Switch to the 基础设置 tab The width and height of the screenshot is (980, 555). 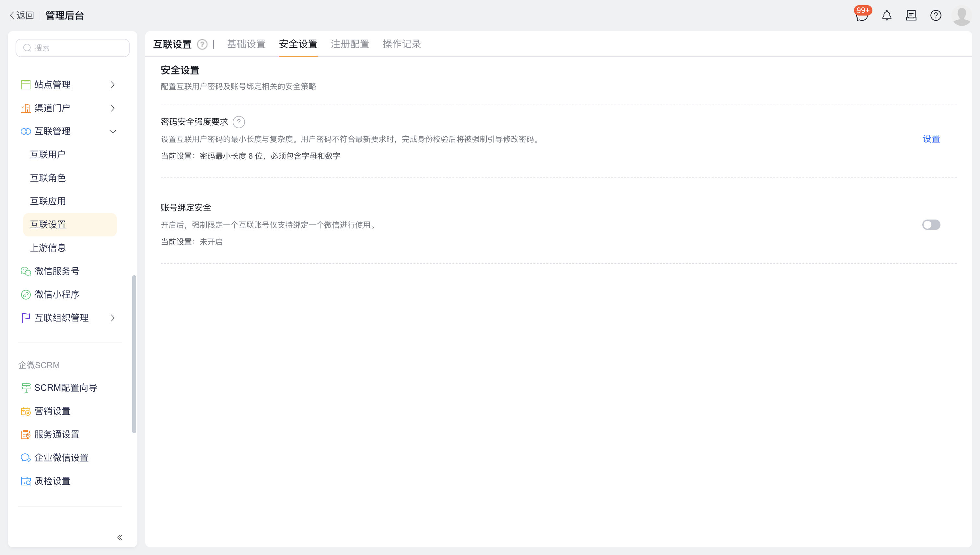pos(246,44)
